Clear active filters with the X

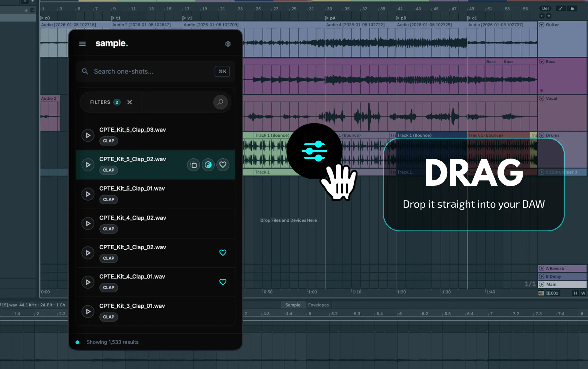point(130,102)
